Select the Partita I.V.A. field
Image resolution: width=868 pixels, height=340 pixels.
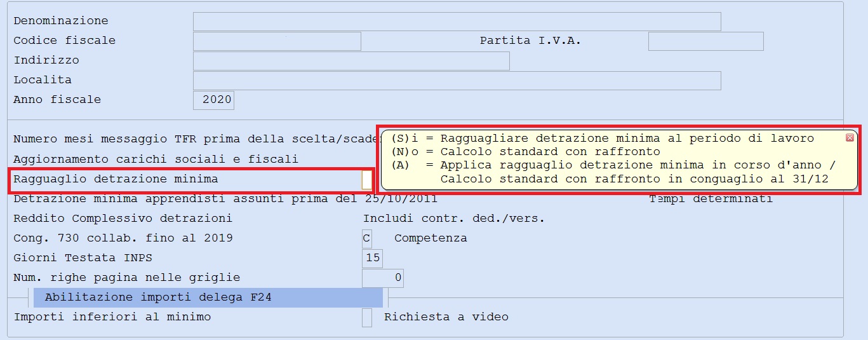point(705,41)
